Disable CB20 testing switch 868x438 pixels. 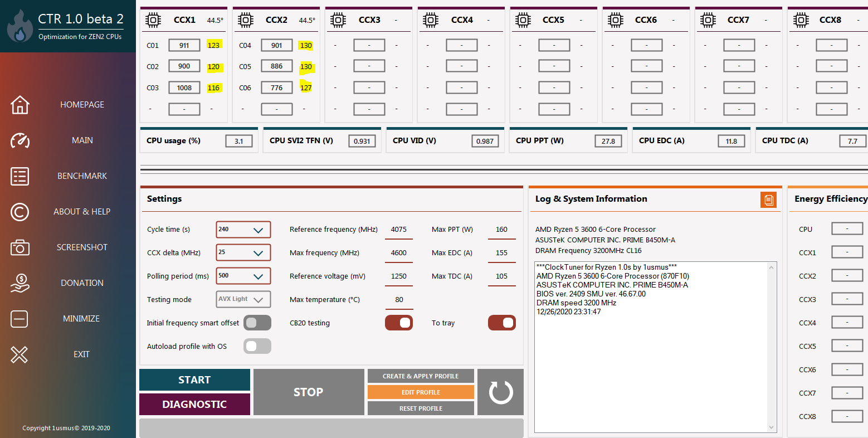pos(399,323)
